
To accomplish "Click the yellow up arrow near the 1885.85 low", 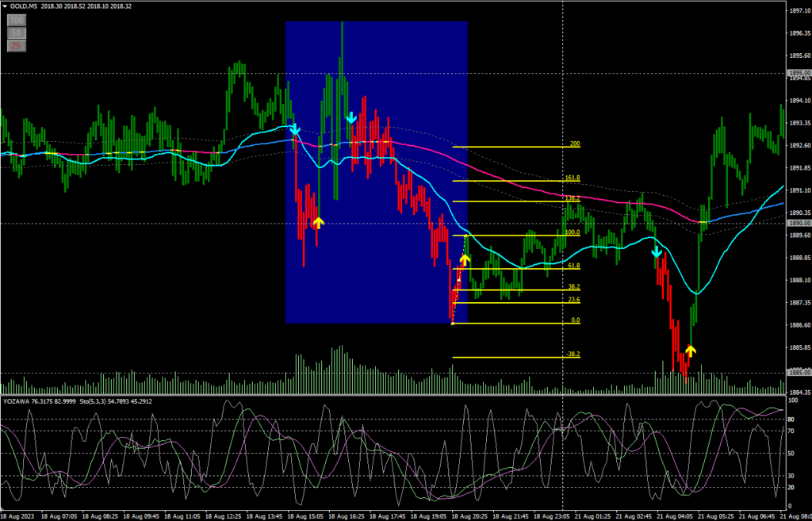I will click(691, 350).
